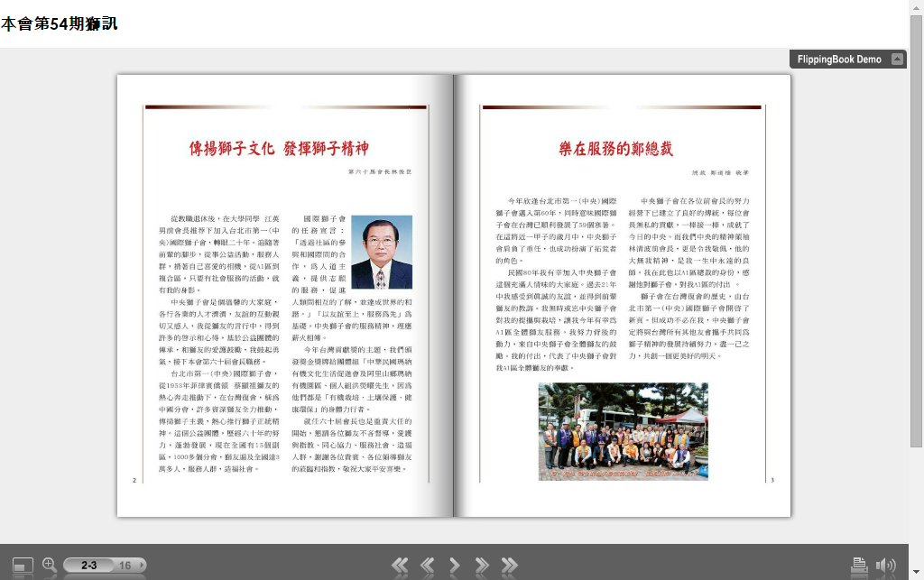Image resolution: width=924 pixels, height=580 pixels.
Task: Toggle fullscreen view icon in bottom toolbar
Action: (x=23, y=566)
